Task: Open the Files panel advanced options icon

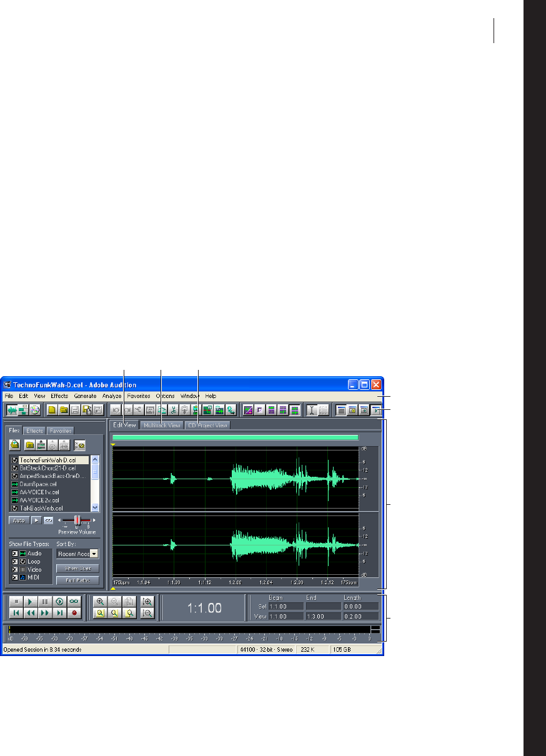Action: (80, 445)
